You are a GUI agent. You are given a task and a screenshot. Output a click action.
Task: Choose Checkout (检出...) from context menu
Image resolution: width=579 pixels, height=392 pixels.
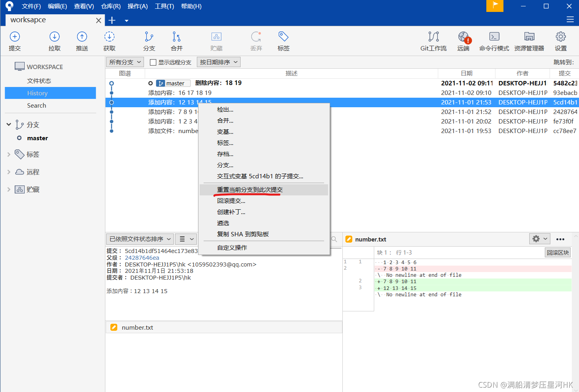(x=264, y=109)
